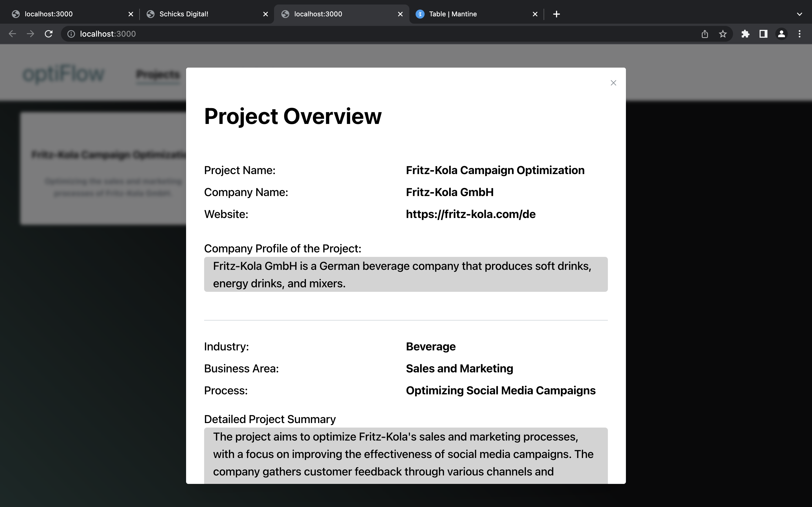Screen dimensions: 812x507
Task: Open the Chrome three-dot menu
Action: tap(799, 34)
